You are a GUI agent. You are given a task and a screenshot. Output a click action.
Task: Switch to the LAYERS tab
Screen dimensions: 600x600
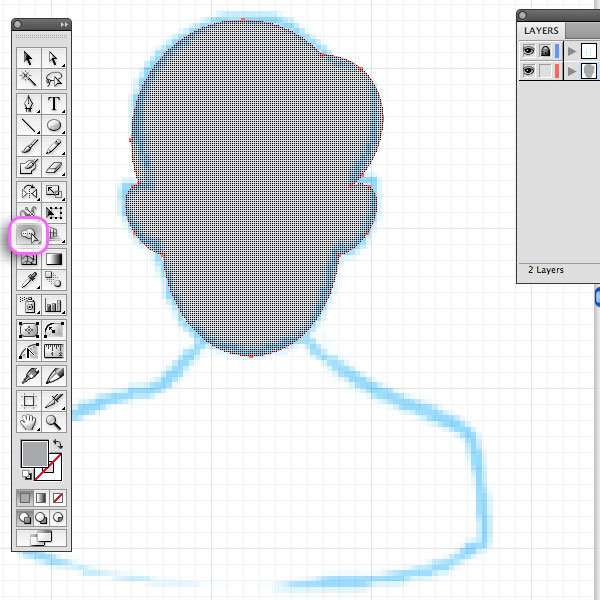pyautogui.click(x=541, y=31)
